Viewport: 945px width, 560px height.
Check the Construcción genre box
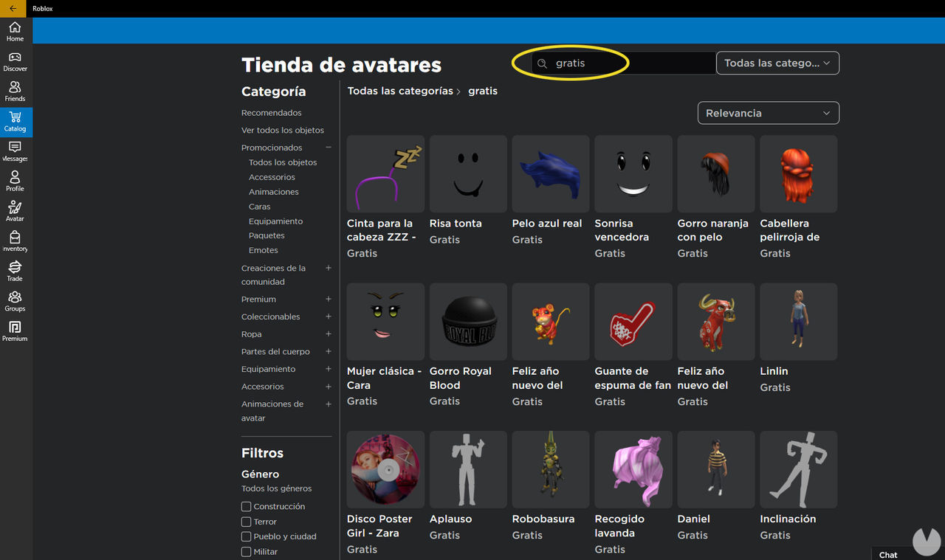pos(247,506)
